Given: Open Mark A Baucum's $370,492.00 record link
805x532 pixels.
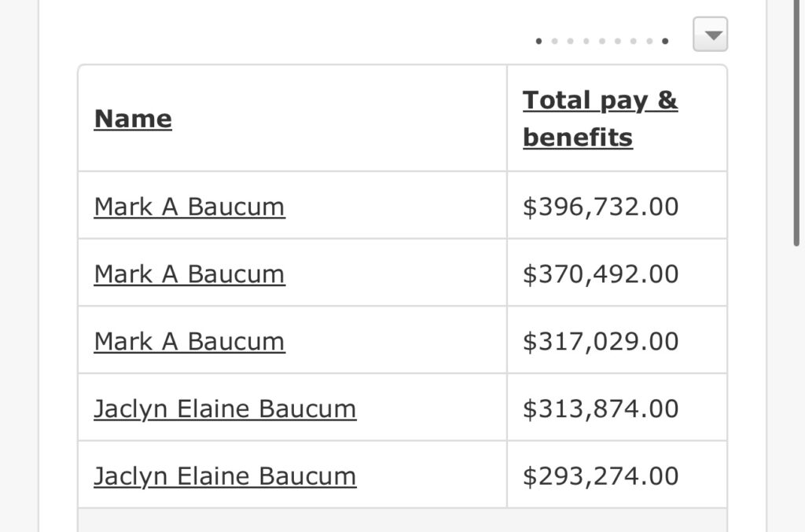Looking at the screenshot, I should [189, 274].
